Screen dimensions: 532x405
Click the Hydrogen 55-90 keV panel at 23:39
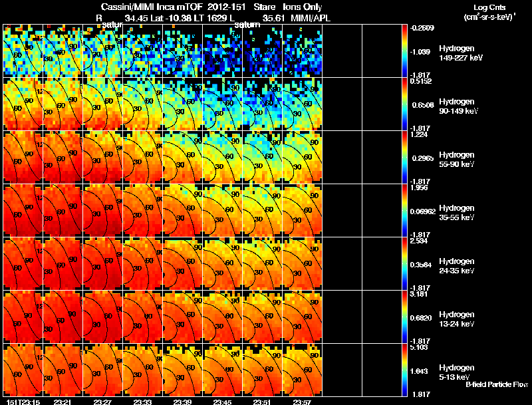[x=182, y=158]
